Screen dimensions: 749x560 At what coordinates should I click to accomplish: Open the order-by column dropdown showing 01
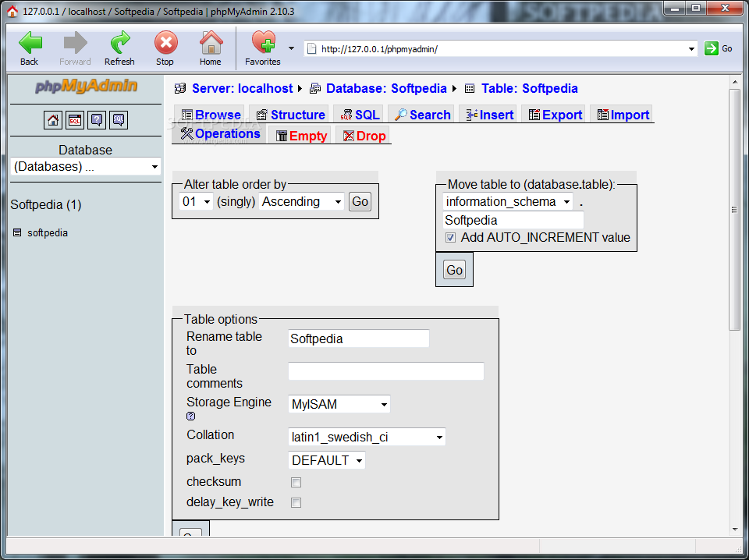click(x=196, y=202)
